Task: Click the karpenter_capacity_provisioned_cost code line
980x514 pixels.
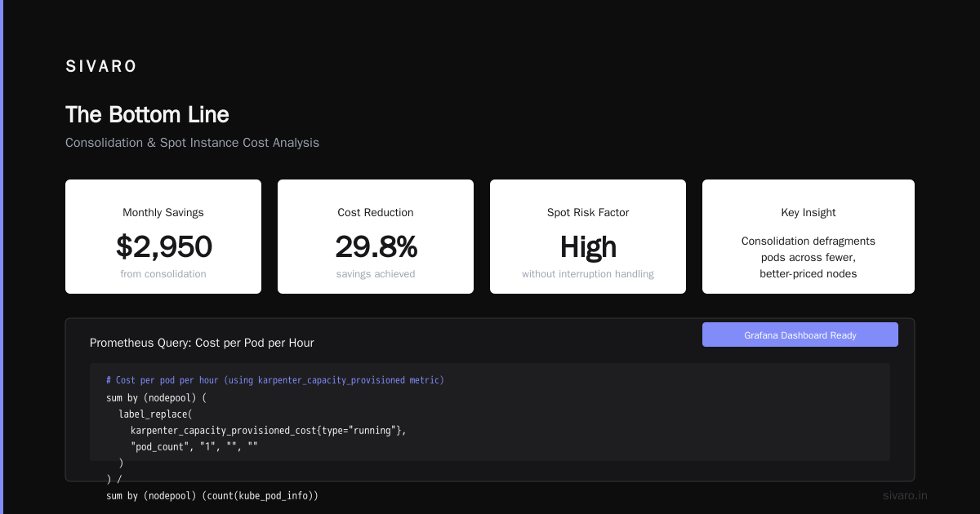Action: (x=269, y=430)
